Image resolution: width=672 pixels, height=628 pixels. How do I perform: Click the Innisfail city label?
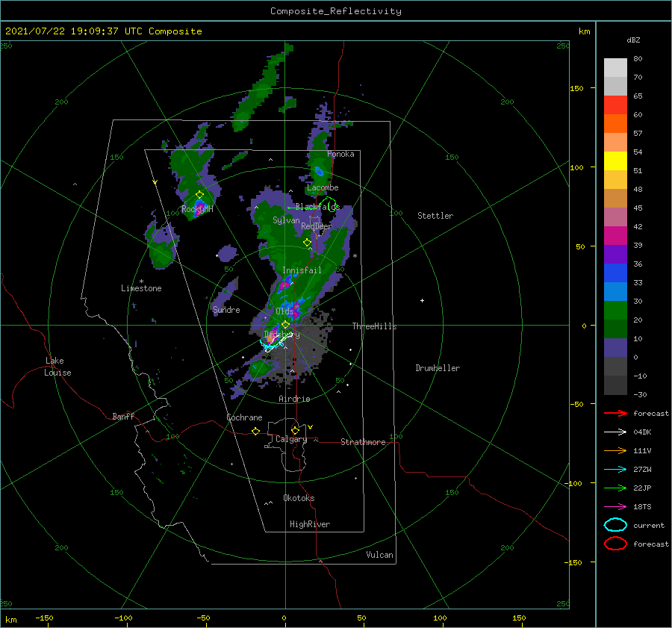point(302,270)
